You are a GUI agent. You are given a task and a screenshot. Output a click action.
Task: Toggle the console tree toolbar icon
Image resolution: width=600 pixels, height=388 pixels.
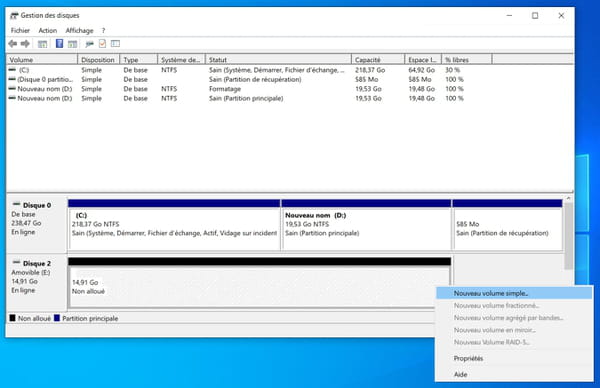42,44
